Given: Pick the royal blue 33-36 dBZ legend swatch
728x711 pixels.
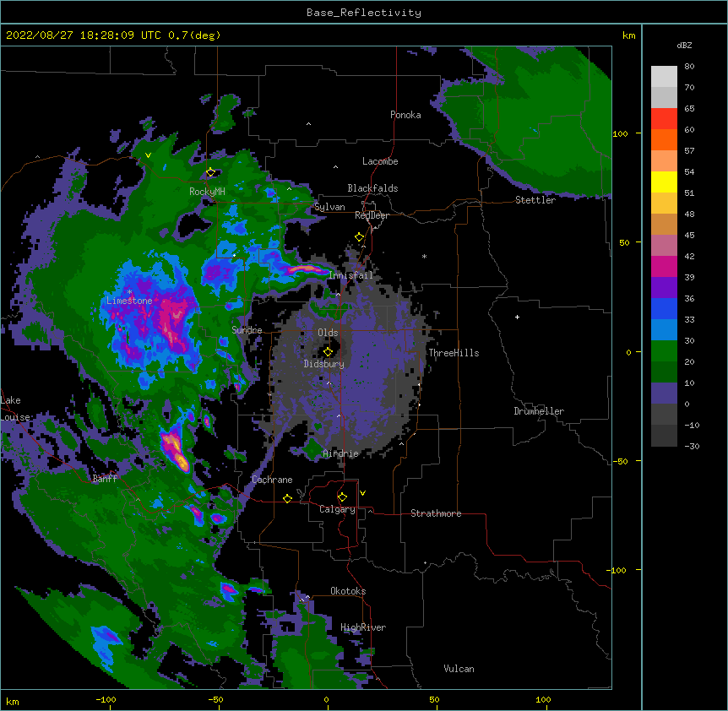Looking at the screenshot, I should 664,308.
